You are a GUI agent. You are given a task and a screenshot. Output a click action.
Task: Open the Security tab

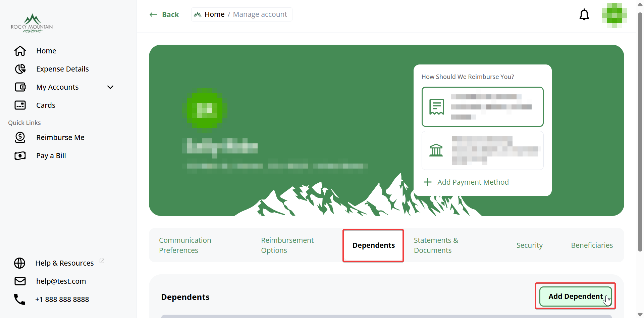tap(529, 245)
